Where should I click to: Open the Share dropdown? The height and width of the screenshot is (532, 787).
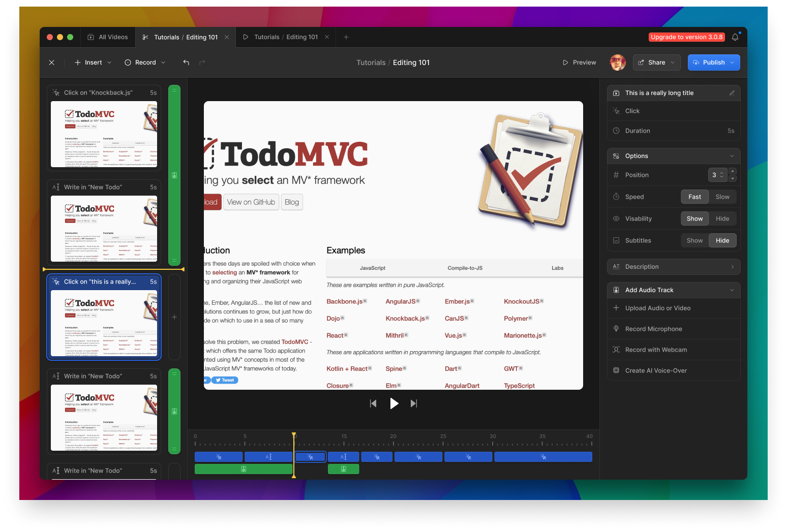(x=656, y=62)
